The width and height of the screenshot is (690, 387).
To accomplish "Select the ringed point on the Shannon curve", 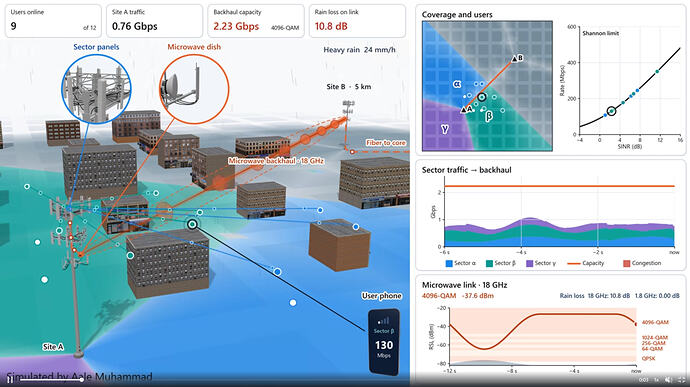I will pyautogui.click(x=611, y=111).
